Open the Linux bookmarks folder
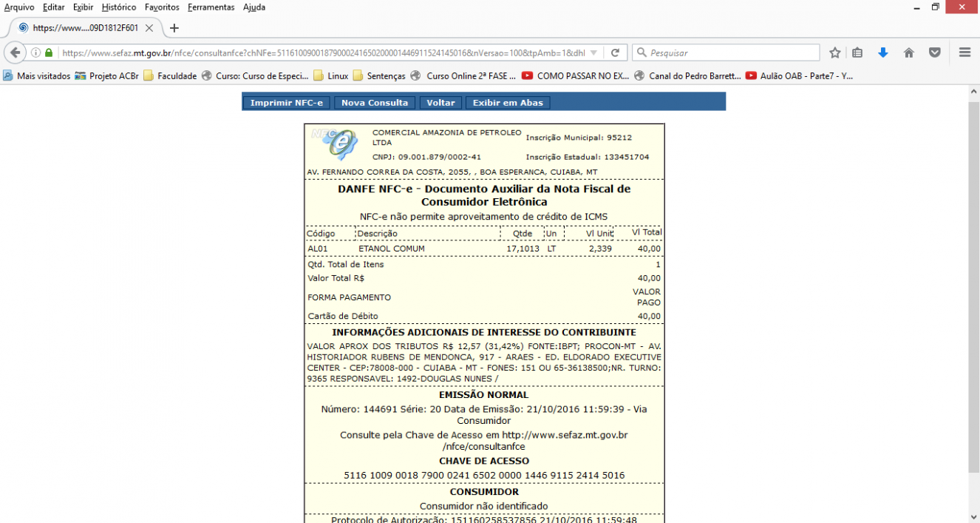 [x=331, y=75]
